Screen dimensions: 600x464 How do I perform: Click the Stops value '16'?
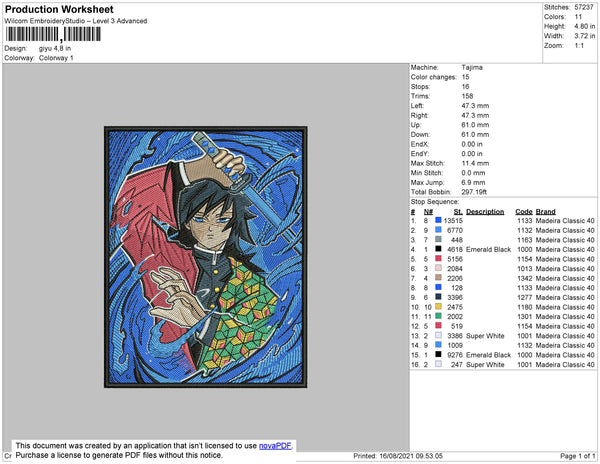(465, 86)
